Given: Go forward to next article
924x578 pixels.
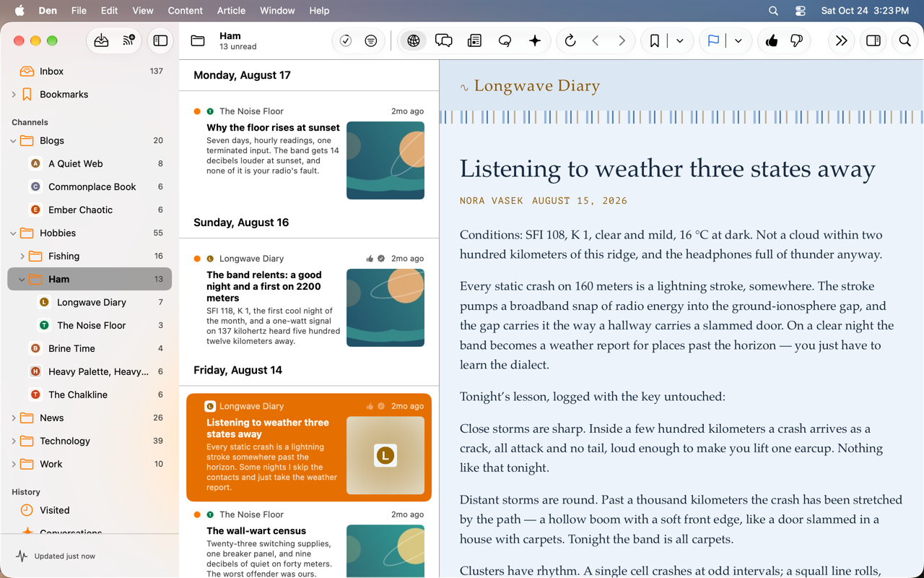Looking at the screenshot, I should [x=622, y=41].
